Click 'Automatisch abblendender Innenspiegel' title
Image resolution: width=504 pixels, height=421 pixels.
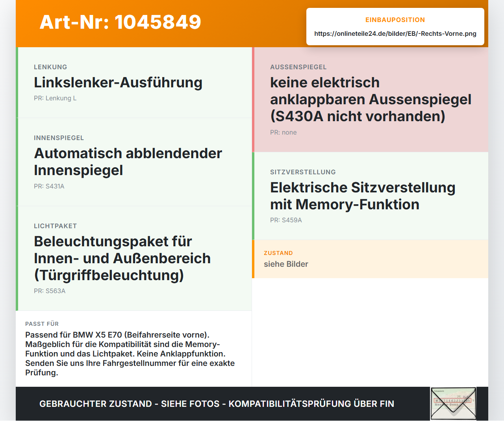point(128,162)
